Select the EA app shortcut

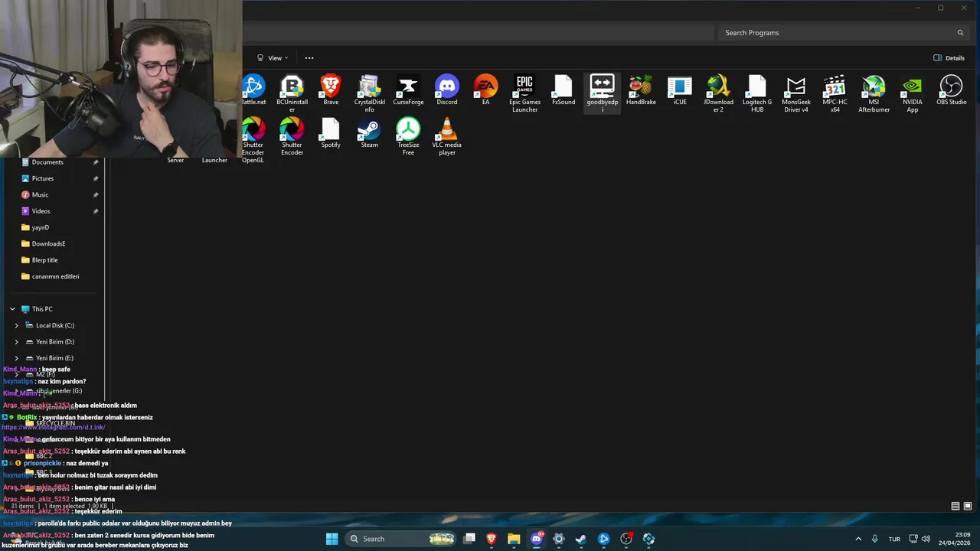pyautogui.click(x=485, y=90)
